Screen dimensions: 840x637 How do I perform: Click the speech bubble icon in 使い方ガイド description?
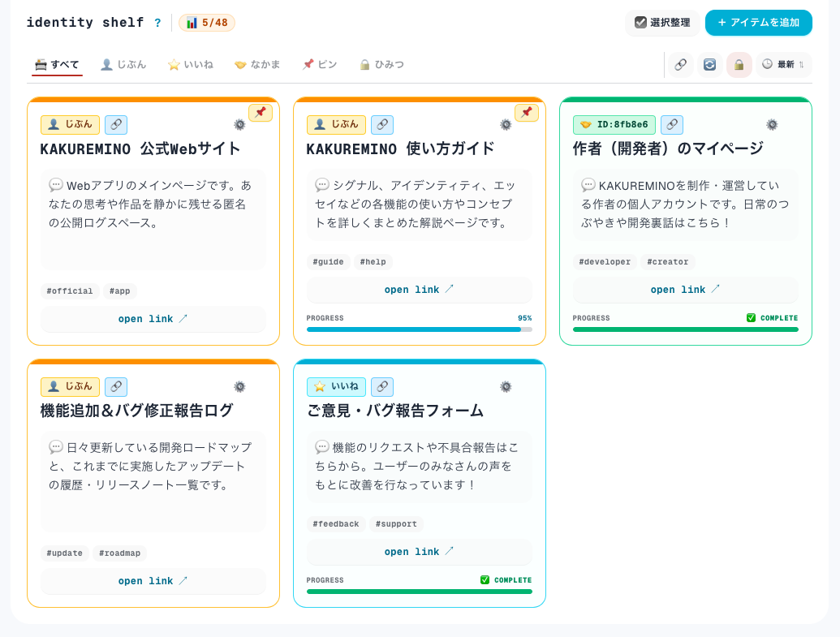tap(322, 185)
